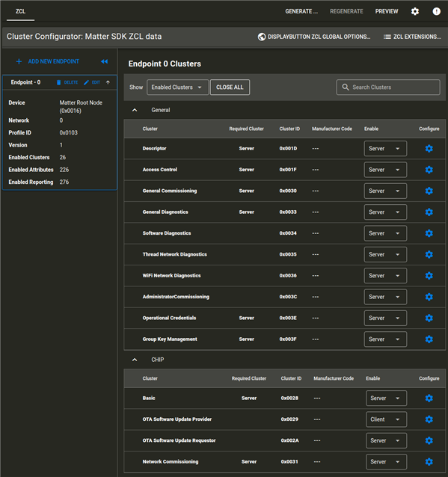Focus the Search Clusters input field
The width and height of the screenshot is (448, 477).
point(388,87)
